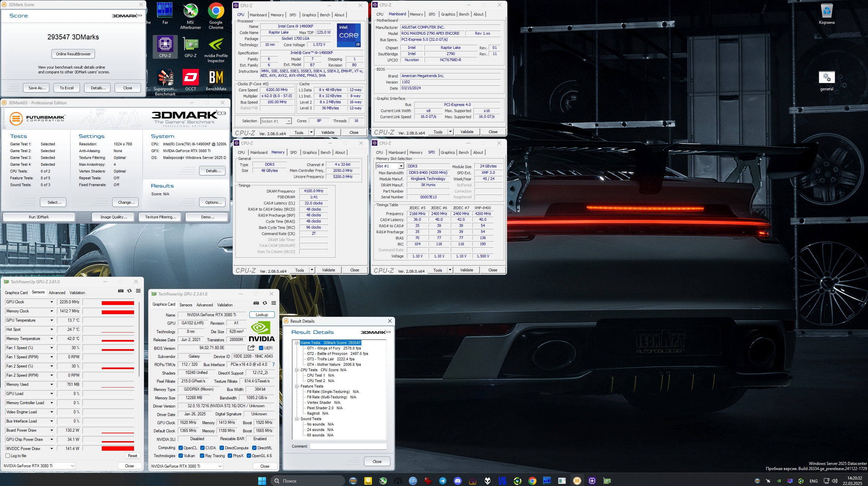868x486 pixels.
Task: Click refresh icon in GPU-Z Graphics Card window
Action: (265, 303)
